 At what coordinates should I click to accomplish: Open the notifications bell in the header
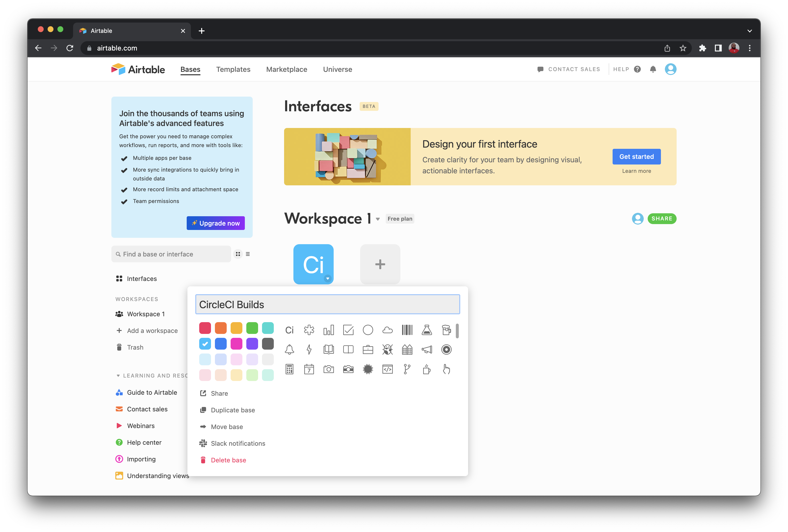(653, 69)
